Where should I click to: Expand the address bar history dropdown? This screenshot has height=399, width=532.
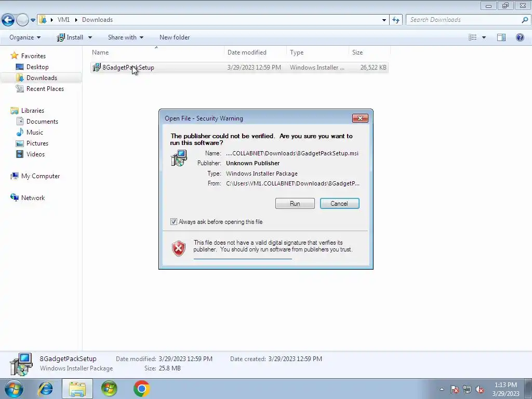tap(384, 20)
